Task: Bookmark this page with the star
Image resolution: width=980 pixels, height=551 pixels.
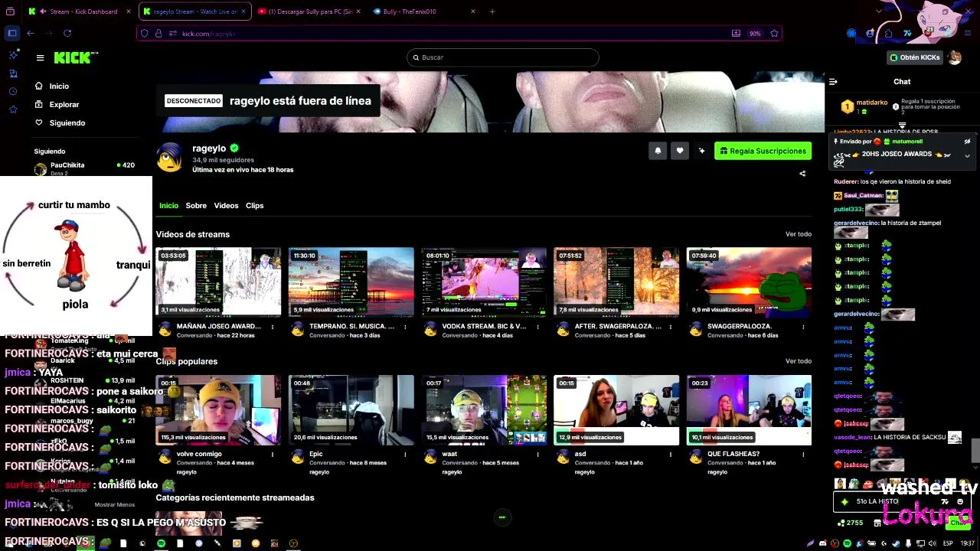Action: click(x=774, y=34)
